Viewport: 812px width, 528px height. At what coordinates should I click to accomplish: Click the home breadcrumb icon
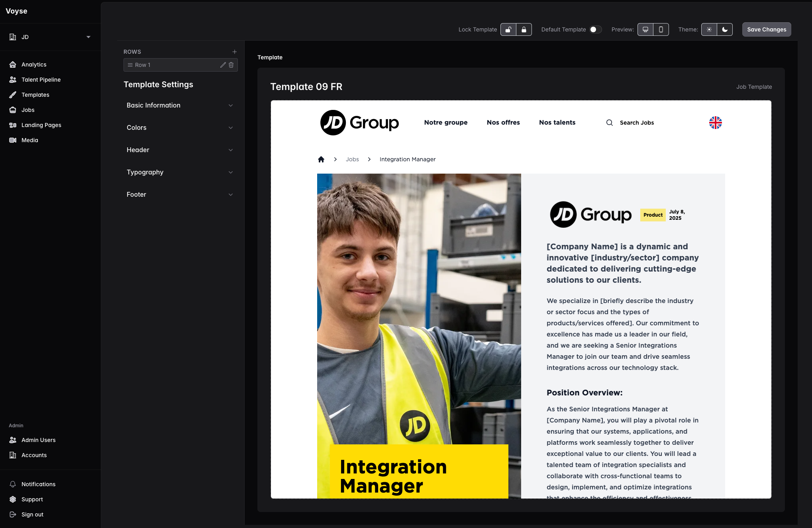pos(321,159)
